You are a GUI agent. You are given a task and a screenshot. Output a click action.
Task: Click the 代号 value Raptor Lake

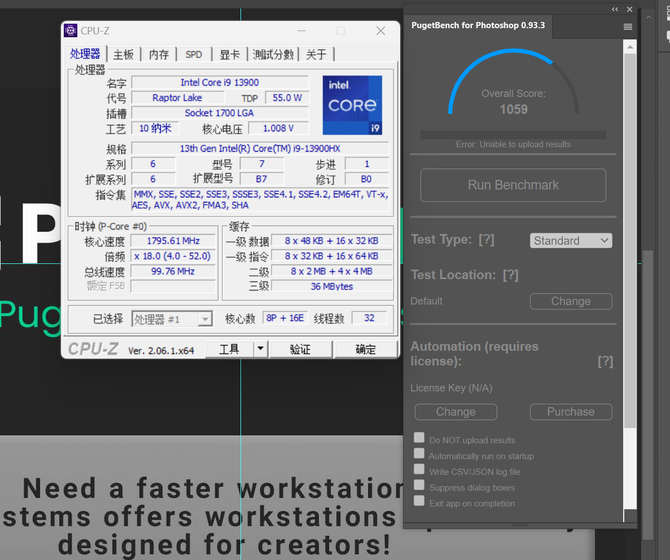coord(177,98)
